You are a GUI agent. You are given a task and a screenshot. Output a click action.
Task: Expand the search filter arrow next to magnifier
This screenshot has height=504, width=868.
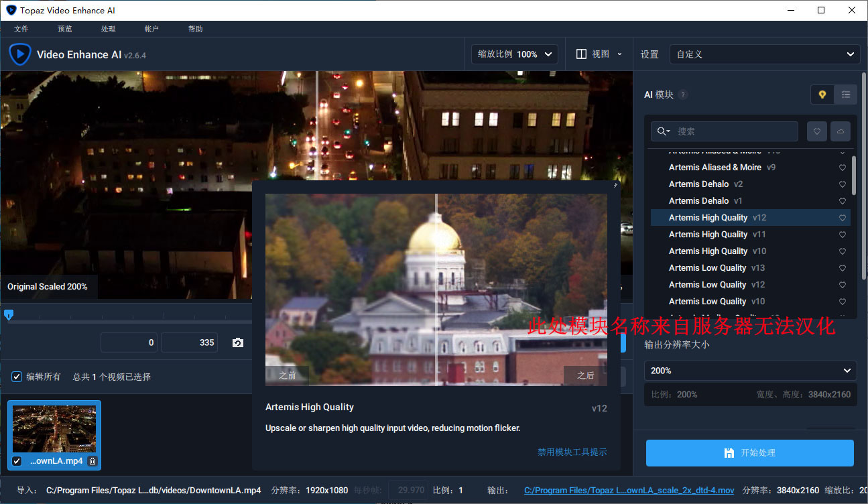(669, 131)
